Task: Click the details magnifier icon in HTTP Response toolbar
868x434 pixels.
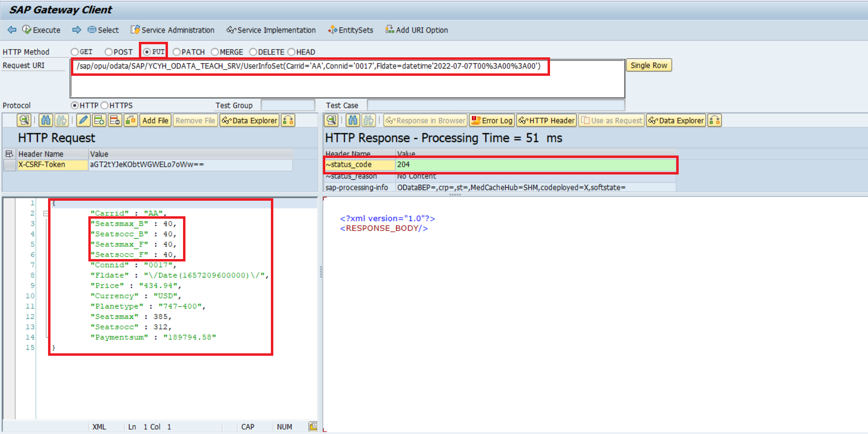Action: 331,121
